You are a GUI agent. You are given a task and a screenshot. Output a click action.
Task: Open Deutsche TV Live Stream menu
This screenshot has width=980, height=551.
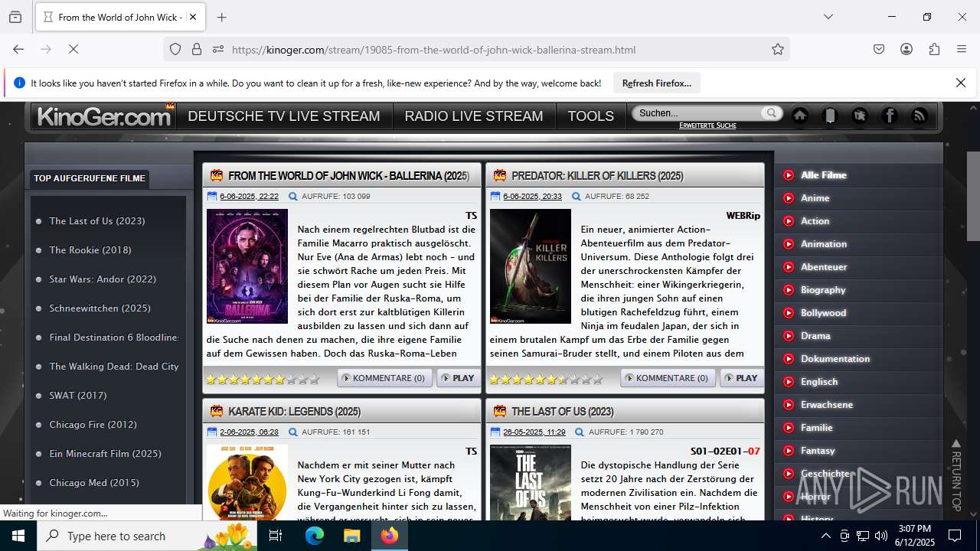coord(284,116)
